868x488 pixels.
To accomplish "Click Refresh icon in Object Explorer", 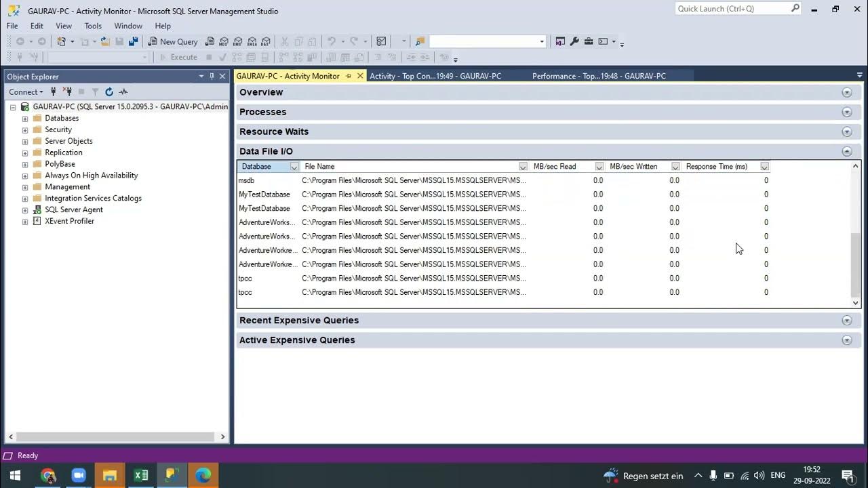I will coord(108,91).
